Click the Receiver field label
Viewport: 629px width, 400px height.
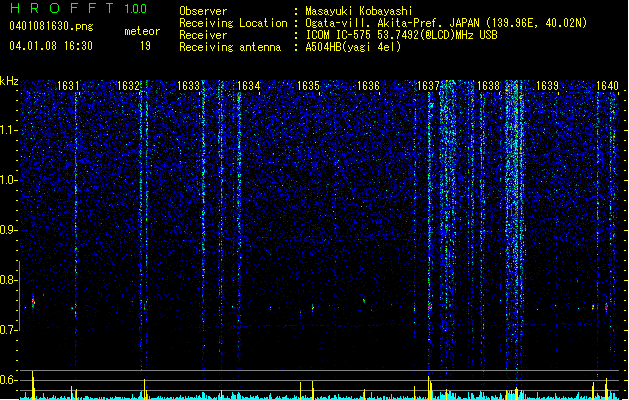click(203, 35)
